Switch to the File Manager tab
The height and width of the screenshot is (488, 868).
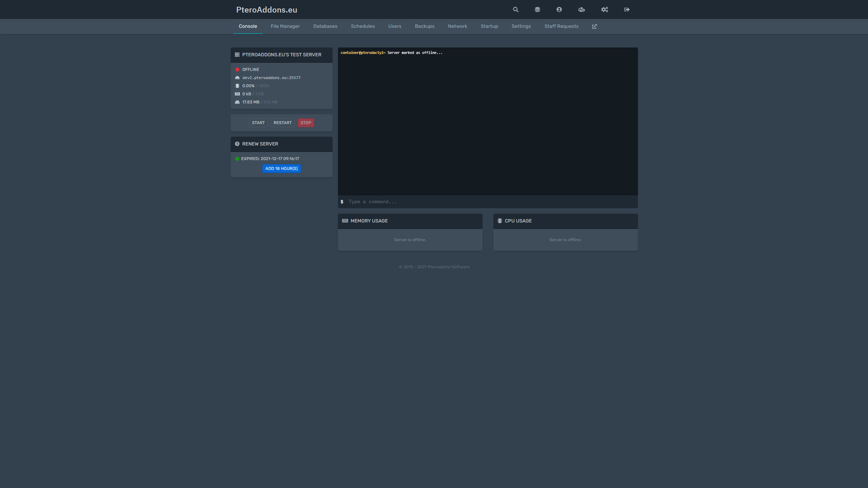click(285, 26)
